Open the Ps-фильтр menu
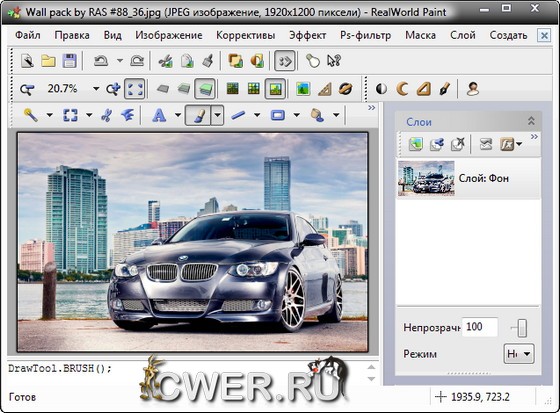Screen dimensions: 560x413 click(365, 35)
